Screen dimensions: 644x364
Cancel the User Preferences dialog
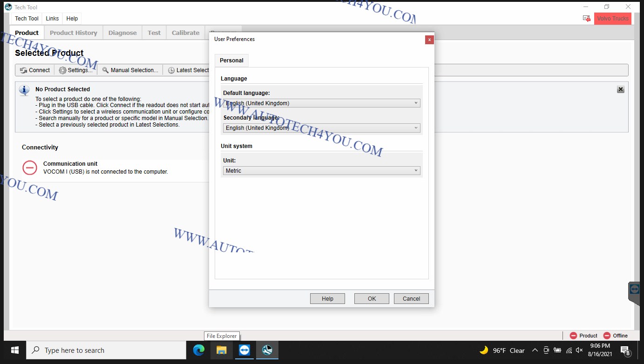[411, 299]
